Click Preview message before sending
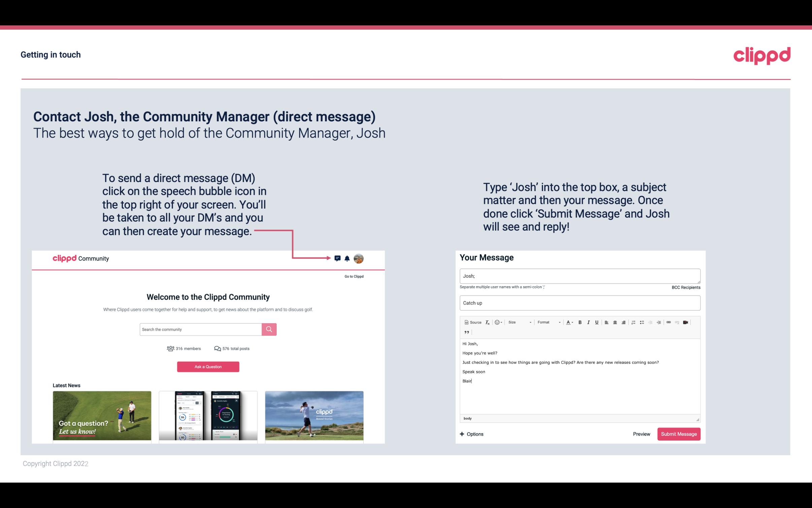Viewport: 812px width, 508px height. [x=641, y=434]
